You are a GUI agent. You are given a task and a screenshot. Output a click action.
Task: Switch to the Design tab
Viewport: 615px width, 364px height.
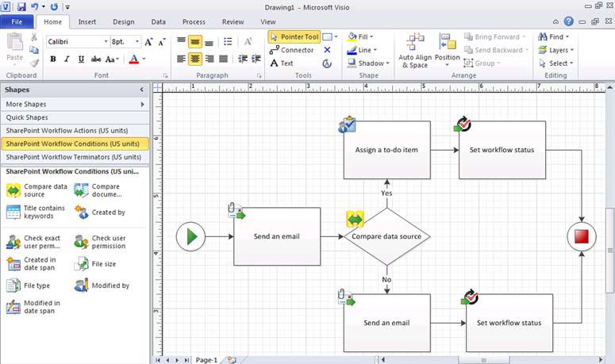[x=124, y=22]
